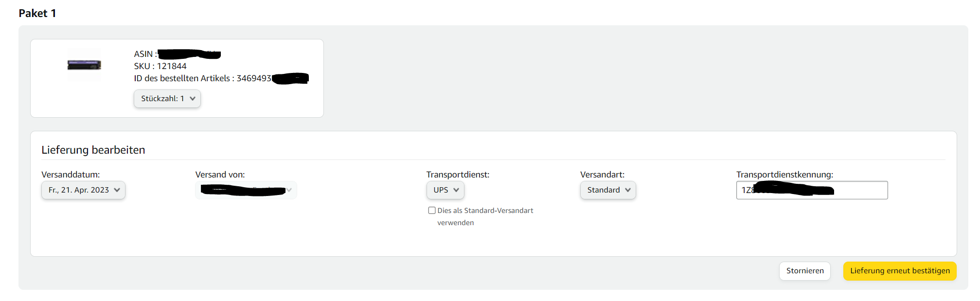Click Lieferung erneut bestätigen
Viewport: 980px width, 301px height.
pos(900,271)
